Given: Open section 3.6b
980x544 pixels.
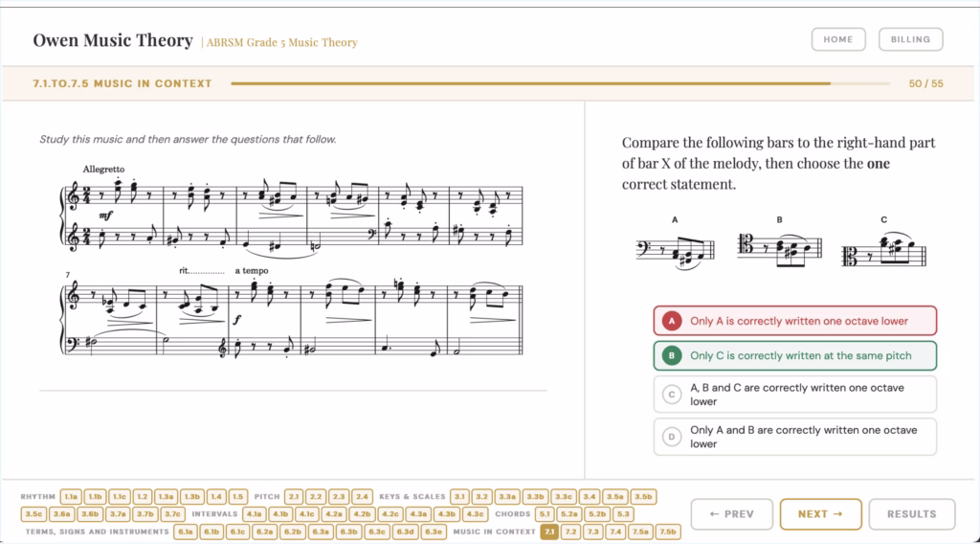Looking at the screenshot, I should (90, 514).
